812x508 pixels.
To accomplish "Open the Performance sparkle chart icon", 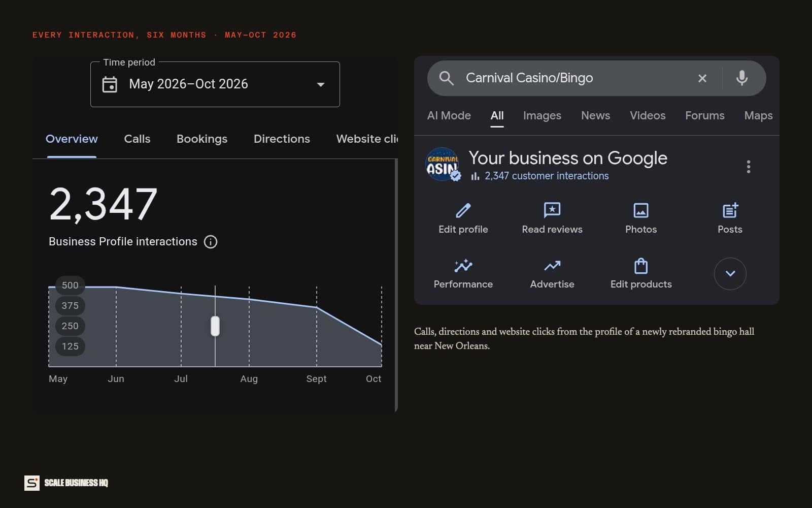I will click(x=463, y=266).
